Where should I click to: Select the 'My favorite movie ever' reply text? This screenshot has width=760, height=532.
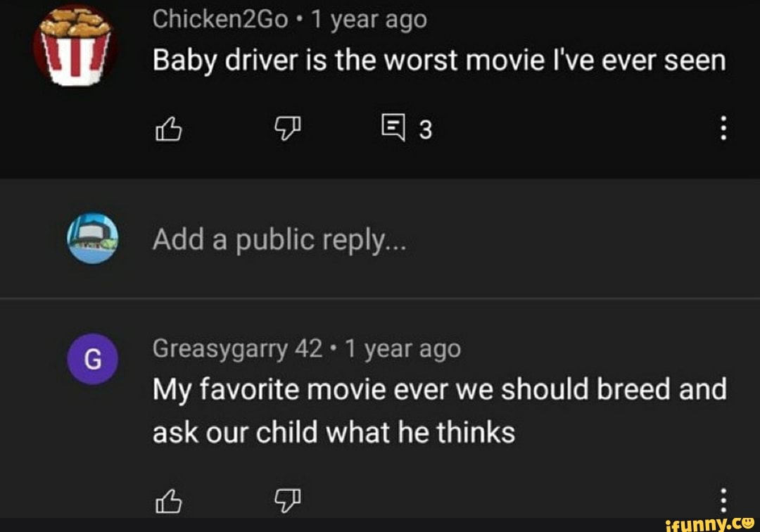(438, 410)
